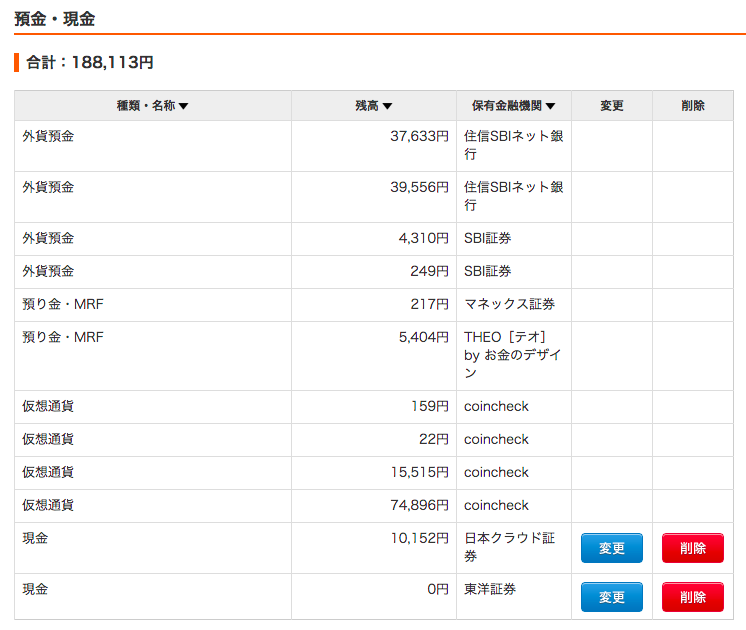
Task: Click 預り金・MRF in 217円 row
Action: [x=63, y=304]
